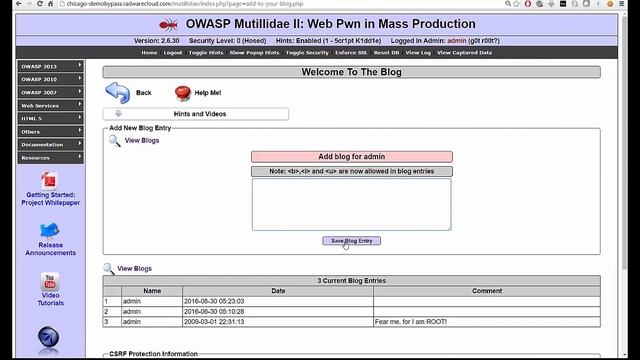Open the Getting Started: Project Whitepaper link
Viewport: 640px width, 360px height.
[x=50, y=199]
